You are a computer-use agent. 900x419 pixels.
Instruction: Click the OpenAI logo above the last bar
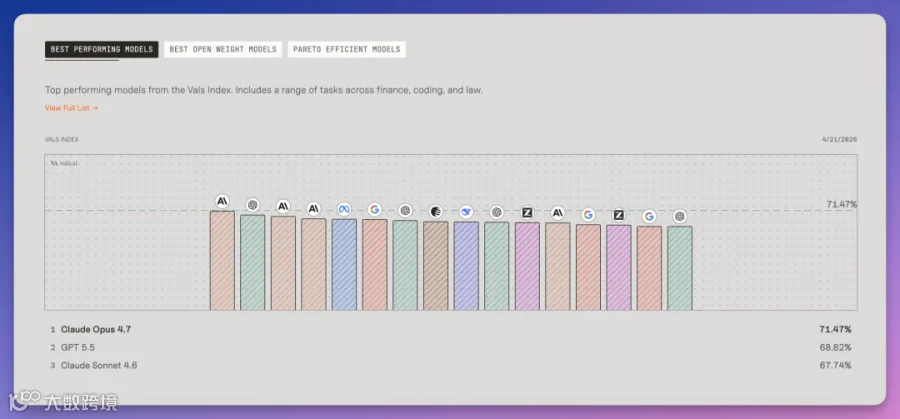(680, 216)
